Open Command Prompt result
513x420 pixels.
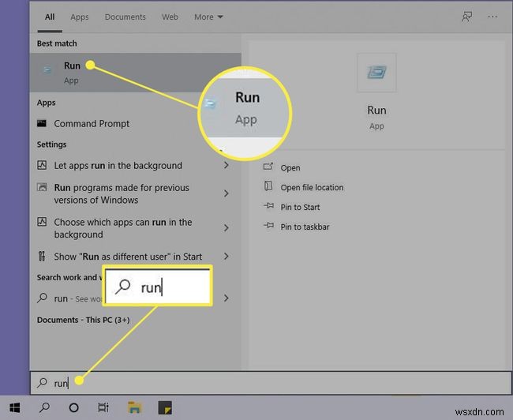coord(136,124)
